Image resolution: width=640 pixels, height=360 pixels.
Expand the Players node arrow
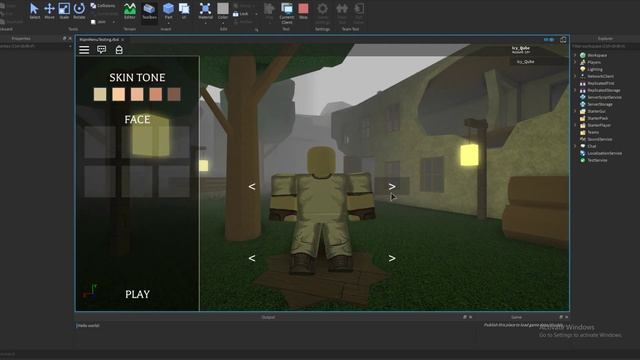(x=576, y=62)
